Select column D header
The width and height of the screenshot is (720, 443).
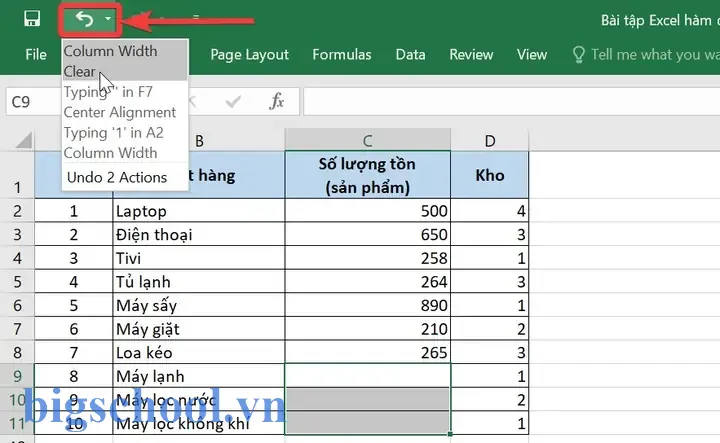pos(489,140)
